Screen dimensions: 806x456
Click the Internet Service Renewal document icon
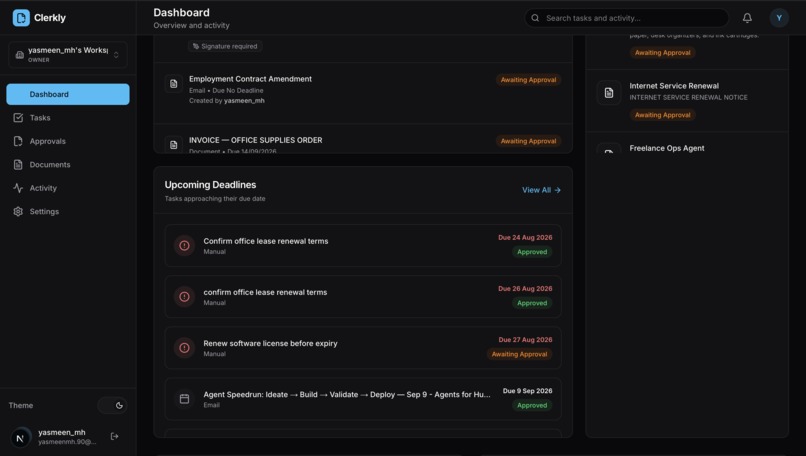click(x=609, y=93)
